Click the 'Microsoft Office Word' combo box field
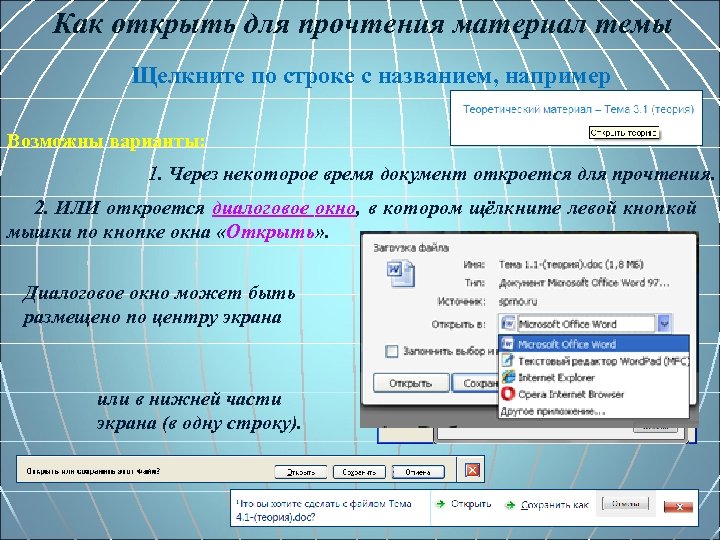 585,324
